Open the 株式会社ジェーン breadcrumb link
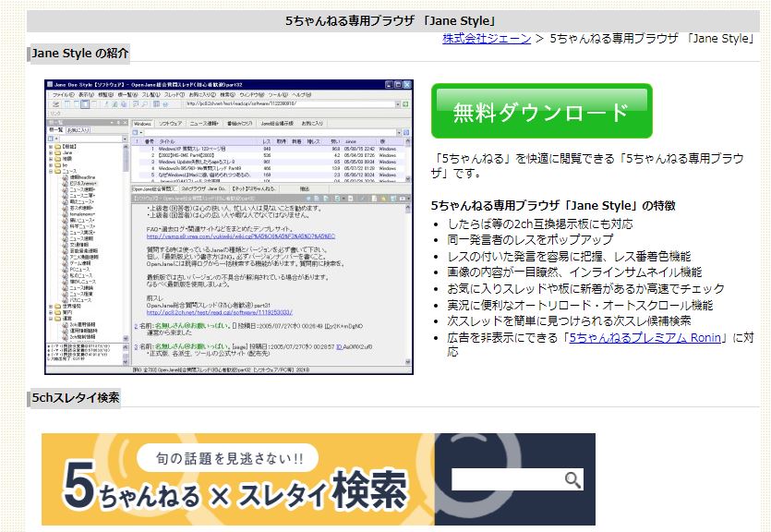 tap(487, 39)
